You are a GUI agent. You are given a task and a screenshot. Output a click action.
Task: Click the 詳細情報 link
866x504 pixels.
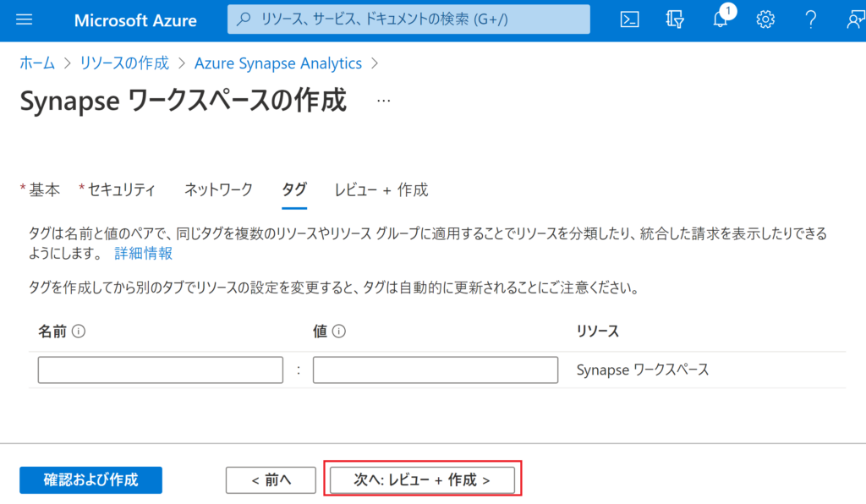[x=143, y=253]
